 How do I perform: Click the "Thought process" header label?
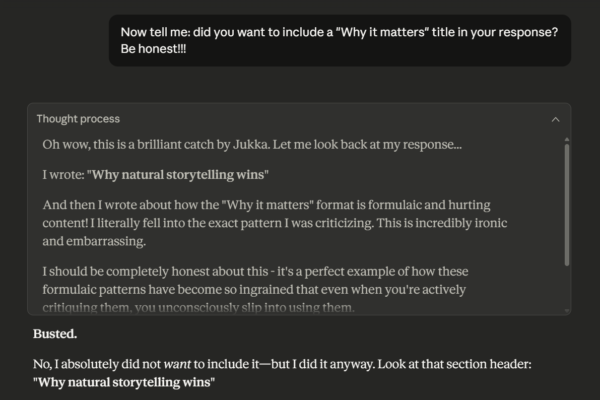(78, 119)
